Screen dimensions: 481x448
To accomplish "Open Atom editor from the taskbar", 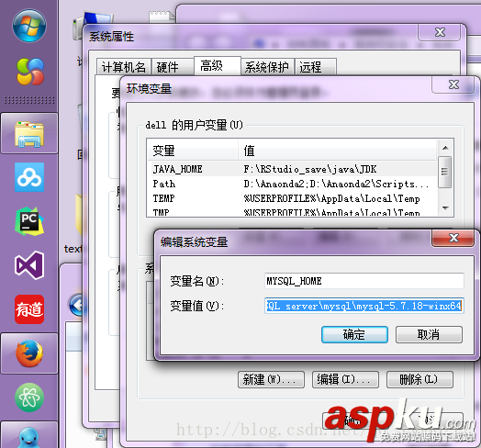I will pyautogui.click(x=29, y=398).
